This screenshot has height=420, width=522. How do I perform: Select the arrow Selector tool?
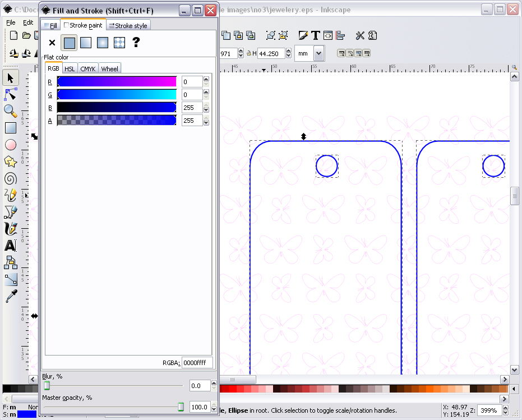click(x=11, y=78)
